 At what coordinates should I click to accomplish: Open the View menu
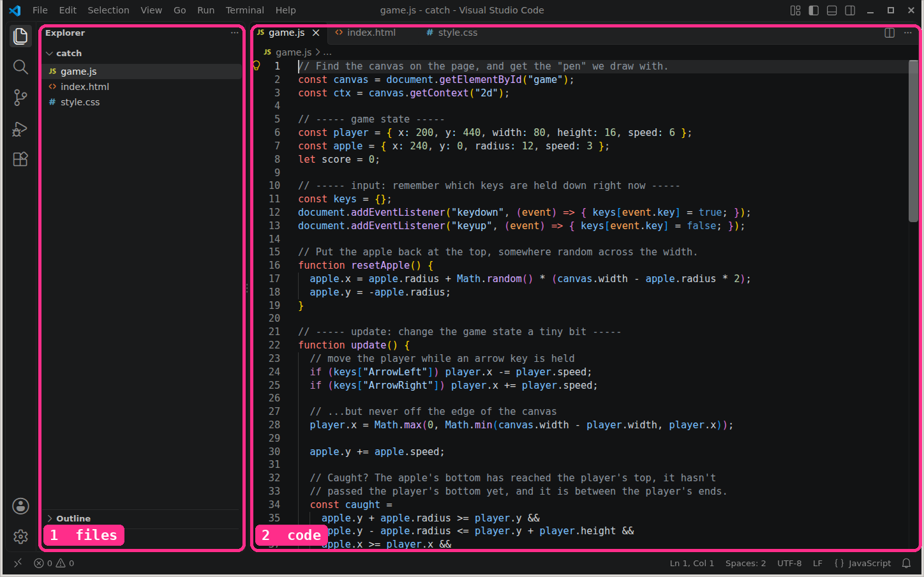(x=151, y=10)
